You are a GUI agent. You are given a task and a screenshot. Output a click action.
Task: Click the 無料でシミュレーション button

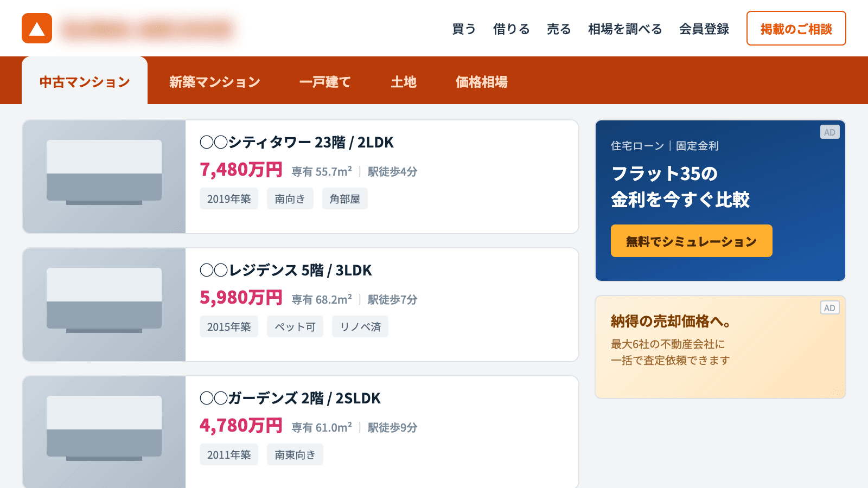tap(692, 241)
